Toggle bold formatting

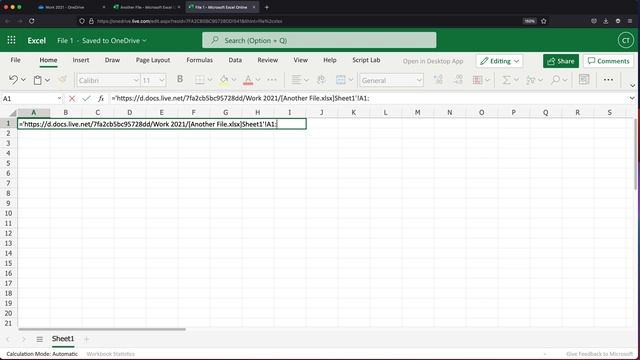point(180,80)
